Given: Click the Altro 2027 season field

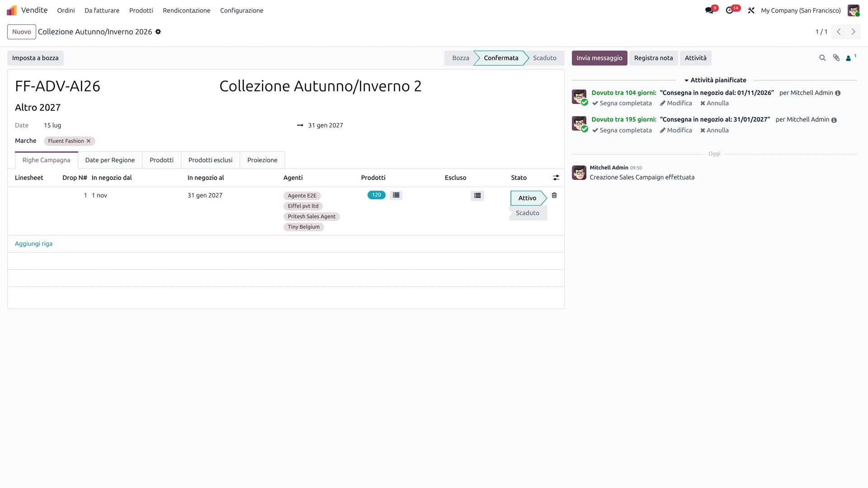Looking at the screenshot, I should (x=38, y=108).
